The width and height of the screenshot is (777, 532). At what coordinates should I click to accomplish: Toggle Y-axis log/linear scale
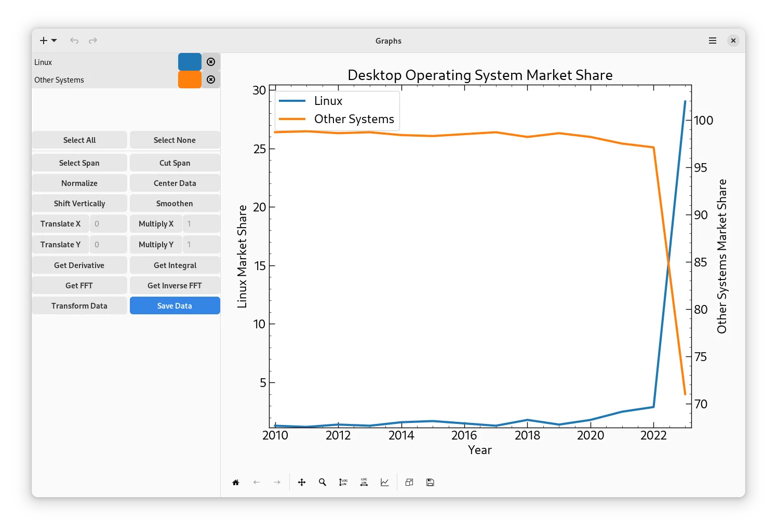[343, 482]
